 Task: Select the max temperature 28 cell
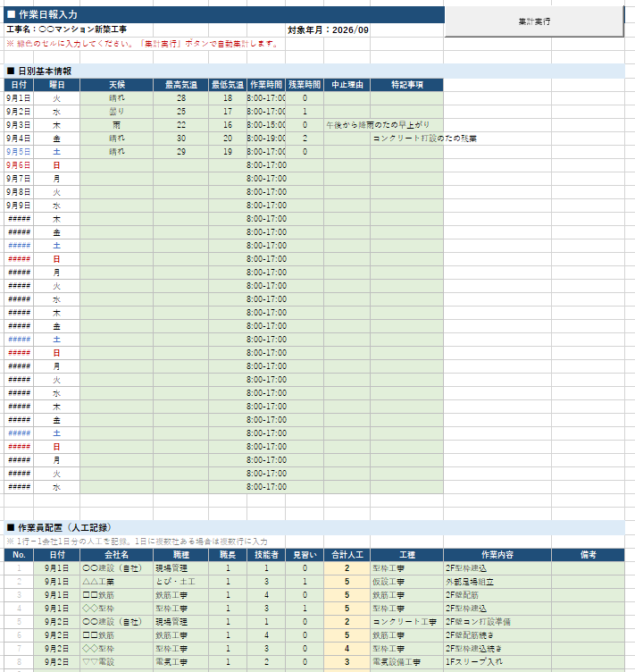[x=181, y=98]
